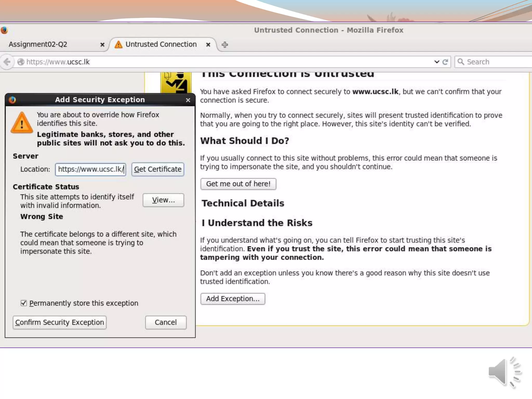532x399 pixels.
Task: Click the Get me out of here! button
Action: [238, 184]
